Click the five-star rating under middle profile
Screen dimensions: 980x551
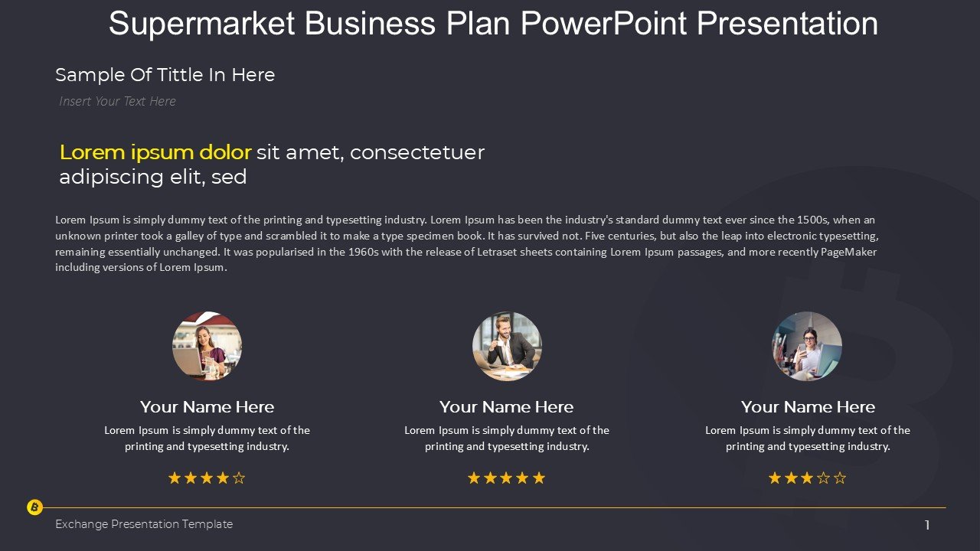(507, 478)
